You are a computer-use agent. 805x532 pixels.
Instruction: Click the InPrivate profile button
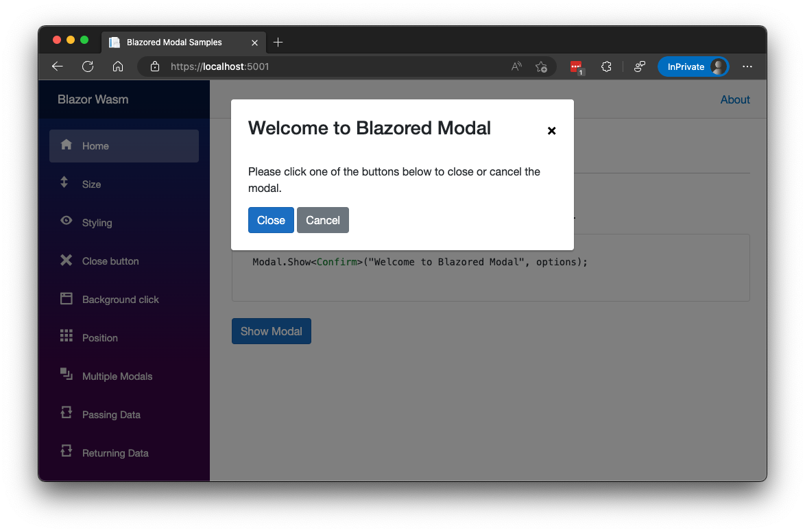tap(693, 66)
